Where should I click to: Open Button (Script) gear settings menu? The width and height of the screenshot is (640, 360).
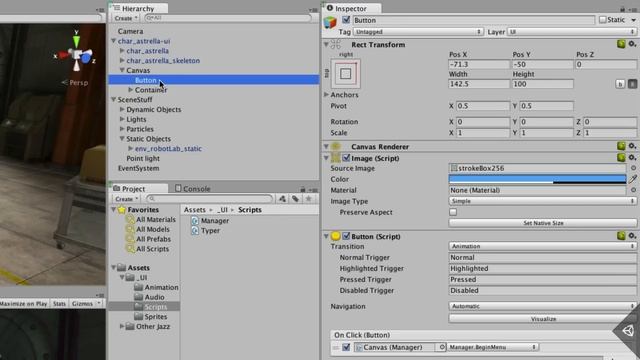click(632, 236)
